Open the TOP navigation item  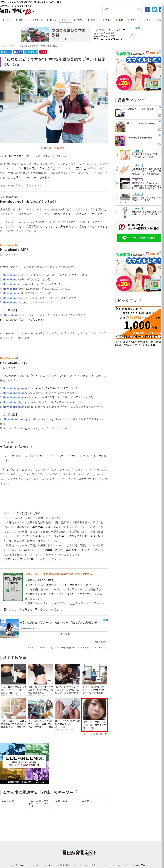[x=7, y=20]
